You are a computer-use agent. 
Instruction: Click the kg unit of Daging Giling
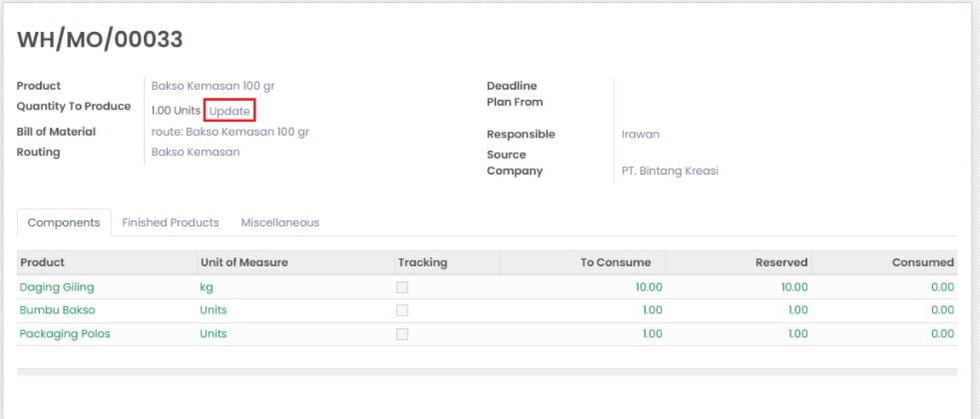click(207, 288)
